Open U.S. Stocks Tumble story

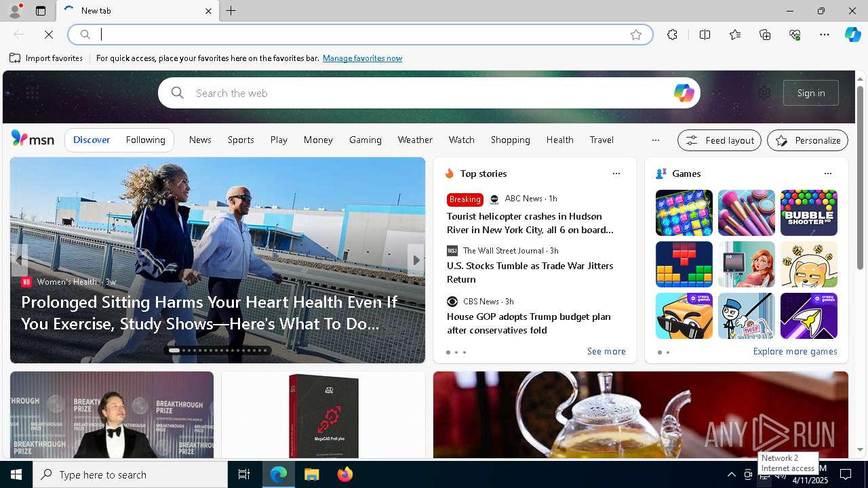(530, 272)
